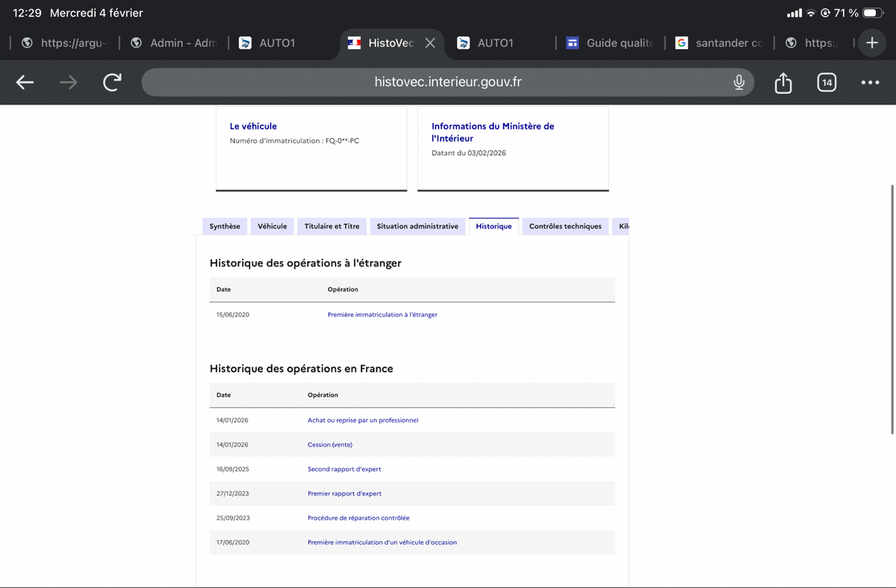Click the page vertical scrollbar
The image size is (896, 588).
tap(892, 310)
